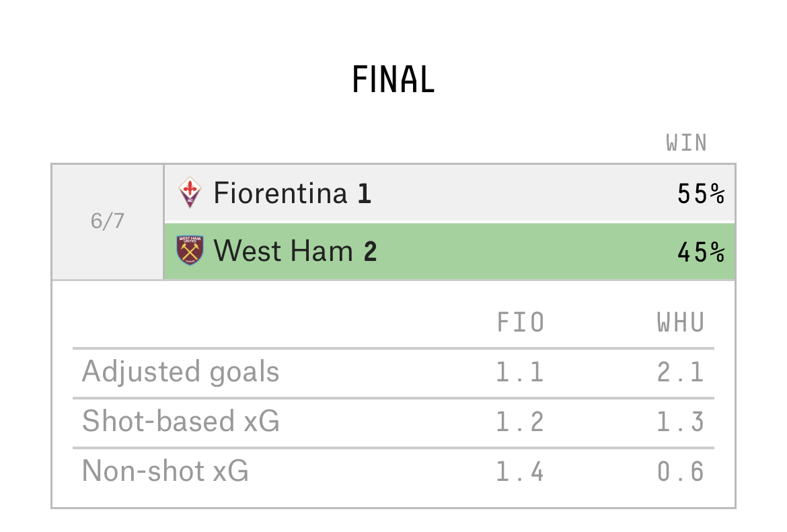Click the FIO column header

click(x=521, y=322)
